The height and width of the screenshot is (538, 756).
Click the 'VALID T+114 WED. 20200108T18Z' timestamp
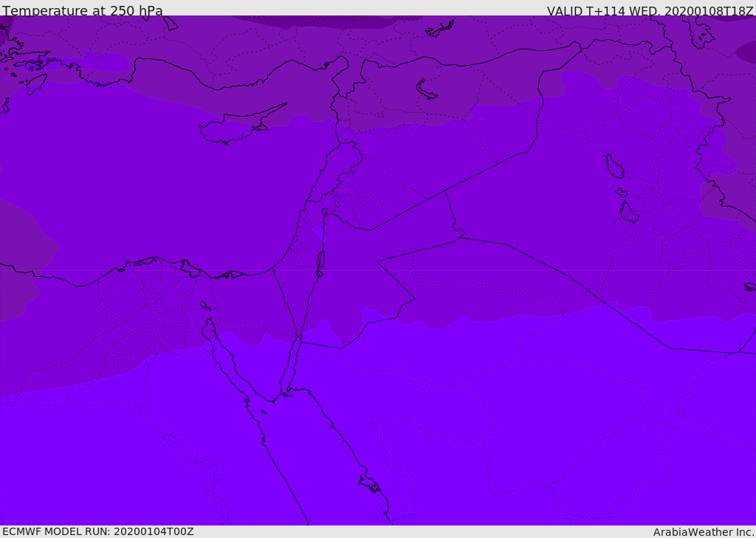[x=650, y=10]
